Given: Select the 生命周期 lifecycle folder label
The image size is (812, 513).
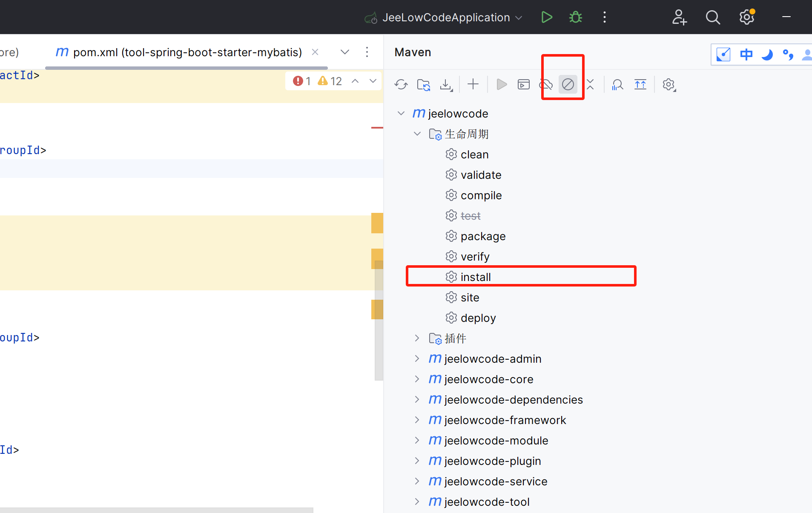Looking at the screenshot, I should 466,134.
